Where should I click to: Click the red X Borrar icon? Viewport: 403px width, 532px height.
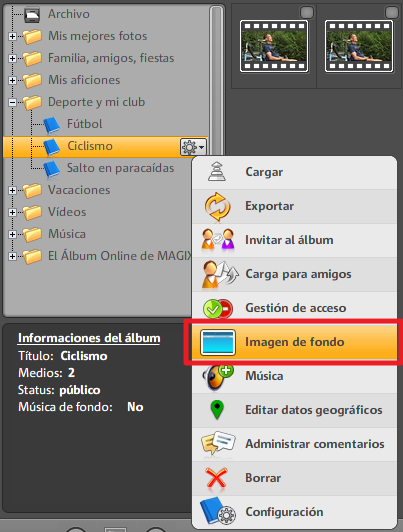(x=216, y=478)
